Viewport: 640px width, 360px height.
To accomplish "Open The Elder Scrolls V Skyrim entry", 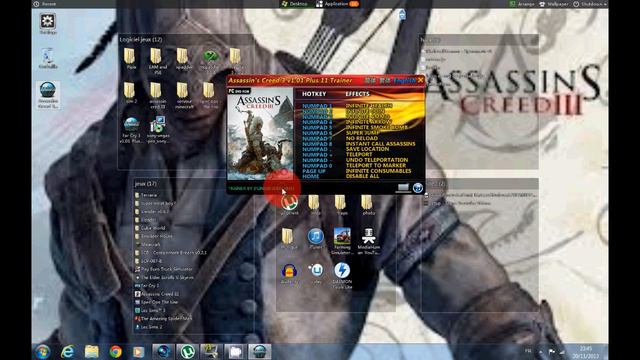I will [x=164, y=277].
